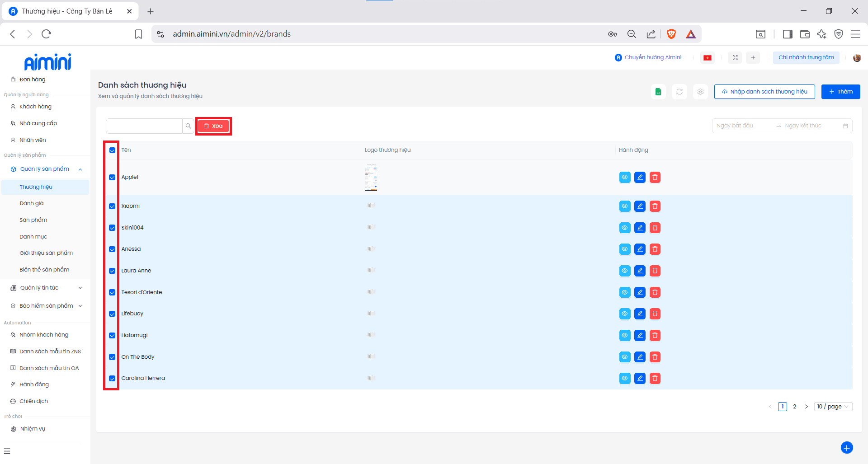This screenshot has height=464, width=868.
Task: Export brand list with green Excel icon
Action: click(x=658, y=92)
